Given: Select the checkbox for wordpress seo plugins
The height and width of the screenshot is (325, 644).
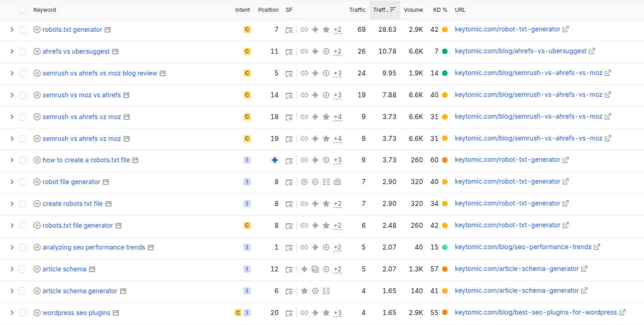Looking at the screenshot, I should pyautogui.click(x=23, y=313).
